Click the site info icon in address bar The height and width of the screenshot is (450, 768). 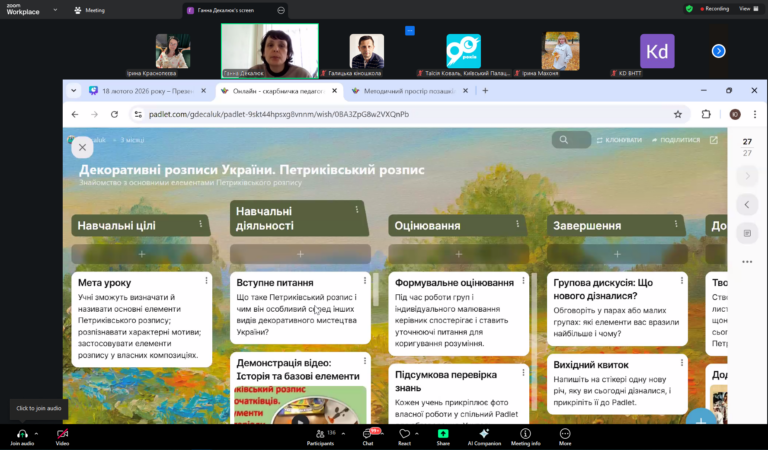pyautogui.click(x=138, y=114)
